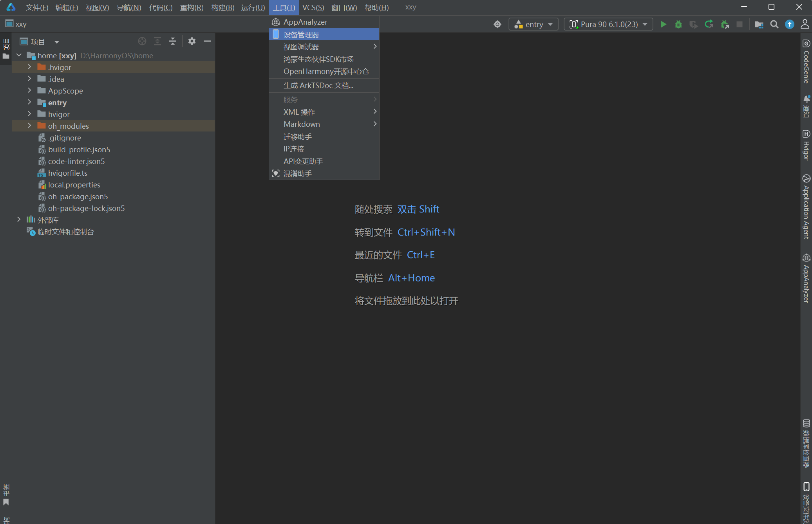The width and height of the screenshot is (812, 524).
Task: Open the notifications bell side panel
Action: coord(806,106)
